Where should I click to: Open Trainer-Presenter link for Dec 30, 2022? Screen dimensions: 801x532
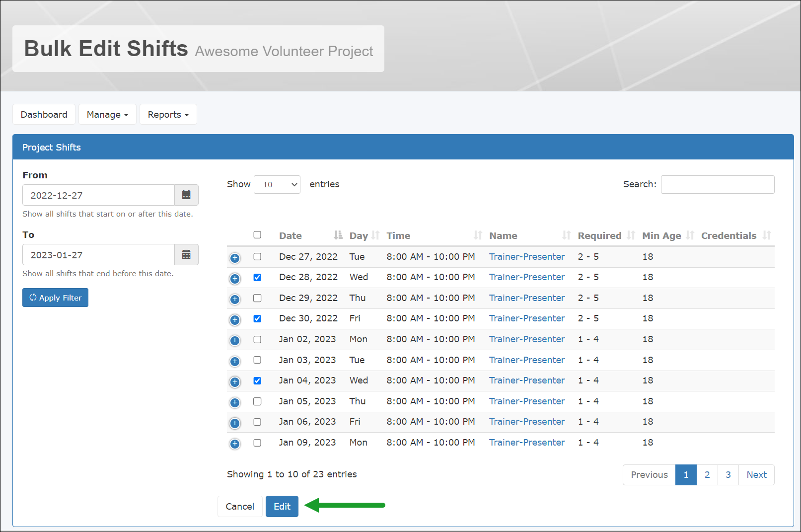click(x=527, y=318)
